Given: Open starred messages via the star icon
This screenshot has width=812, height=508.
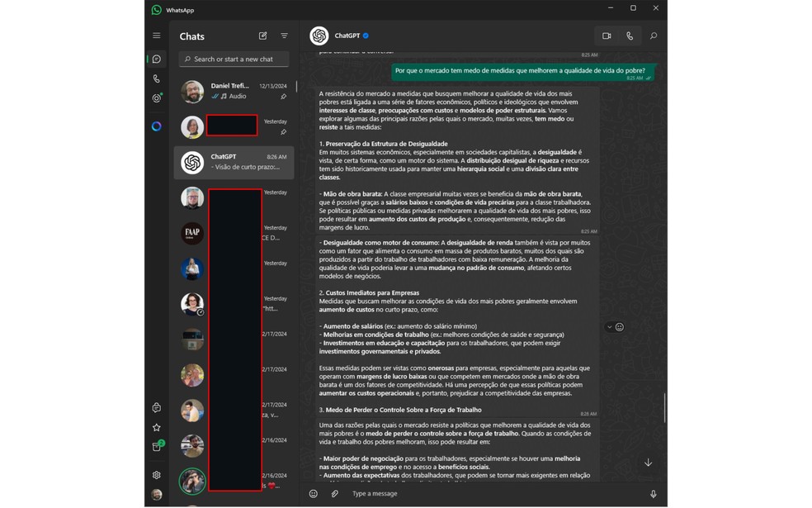Looking at the screenshot, I should [156, 427].
